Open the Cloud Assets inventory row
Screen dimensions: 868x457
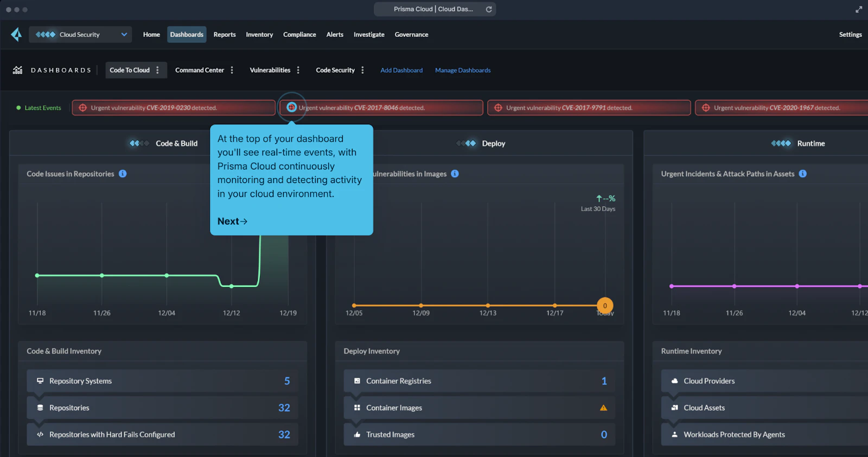click(x=764, y=408)
